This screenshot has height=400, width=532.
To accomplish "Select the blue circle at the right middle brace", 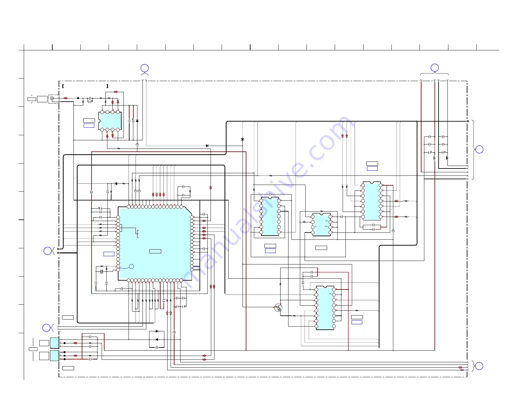I will click(479, 149).
